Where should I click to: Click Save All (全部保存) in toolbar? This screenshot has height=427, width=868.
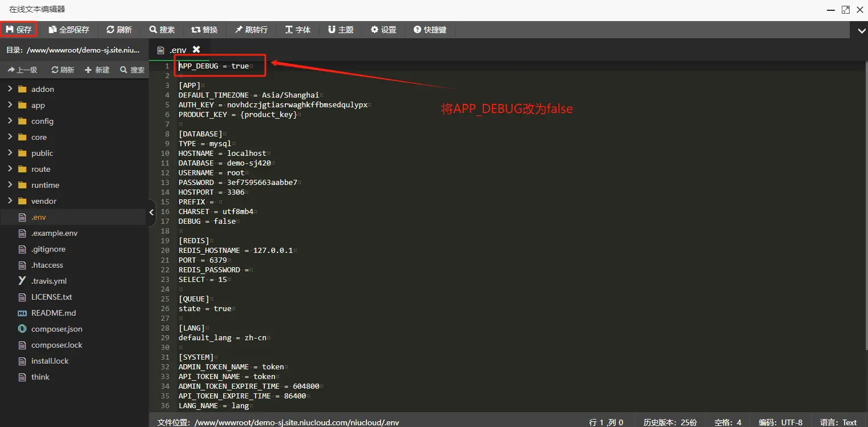[69, 30]
